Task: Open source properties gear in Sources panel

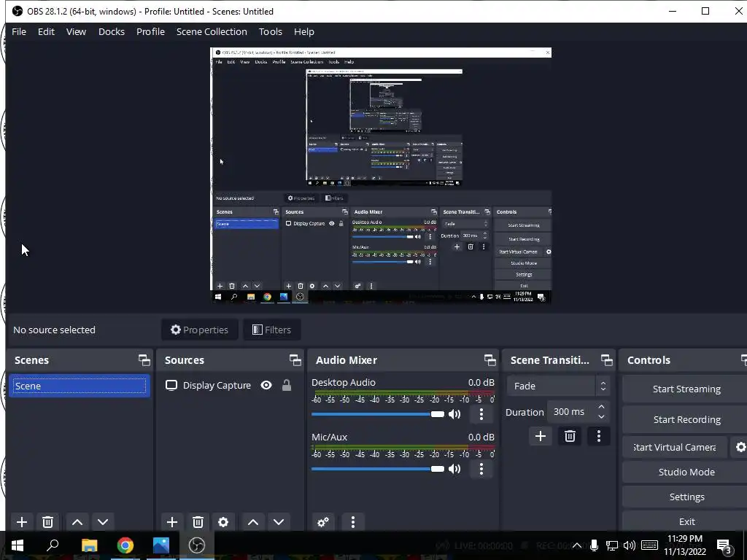Action: click(x=223, y=522)
